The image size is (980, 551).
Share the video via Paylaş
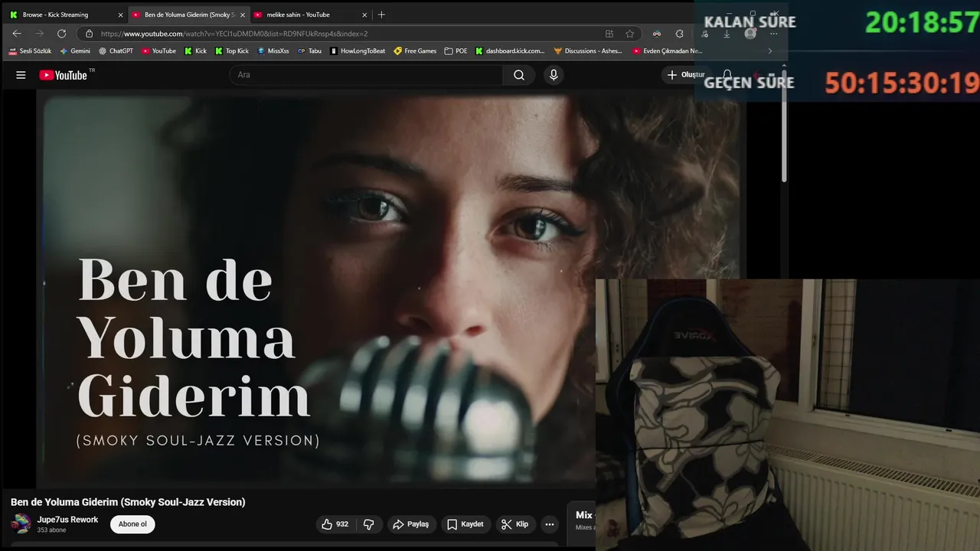(x=410, y=524)
